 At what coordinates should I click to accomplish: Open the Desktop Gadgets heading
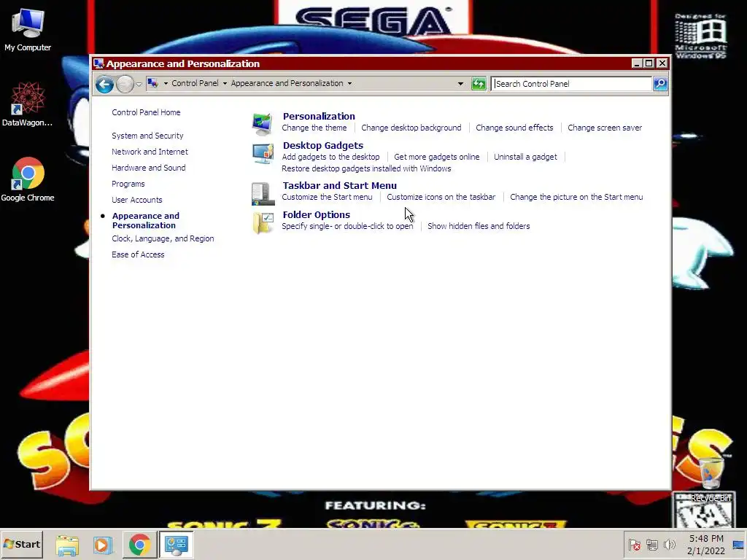(x=323, y=145)
